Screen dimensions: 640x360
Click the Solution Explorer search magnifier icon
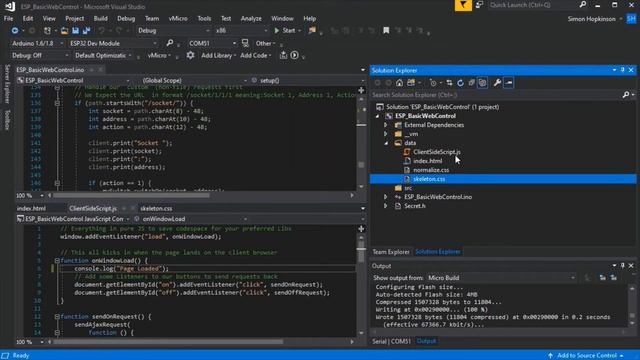(x=625, y=95)
